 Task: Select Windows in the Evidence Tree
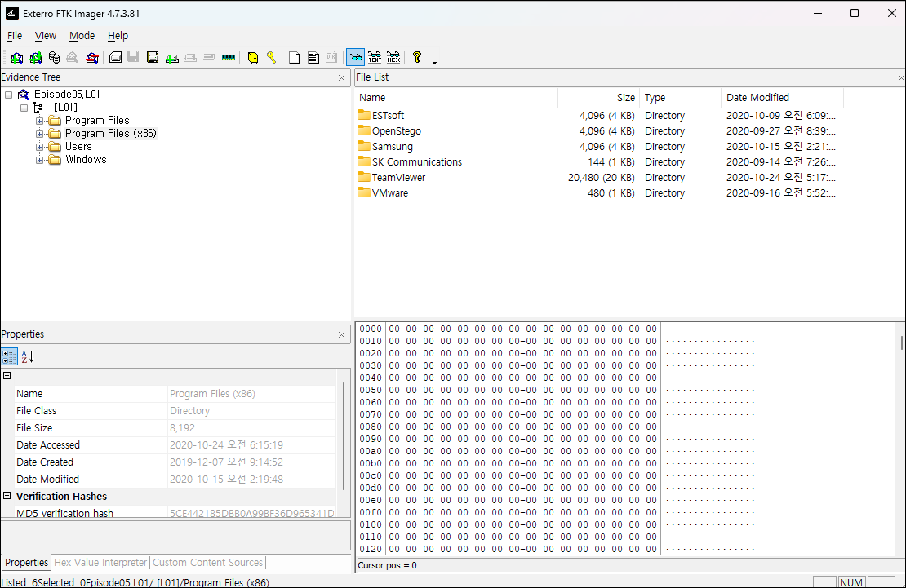(86, 160)
